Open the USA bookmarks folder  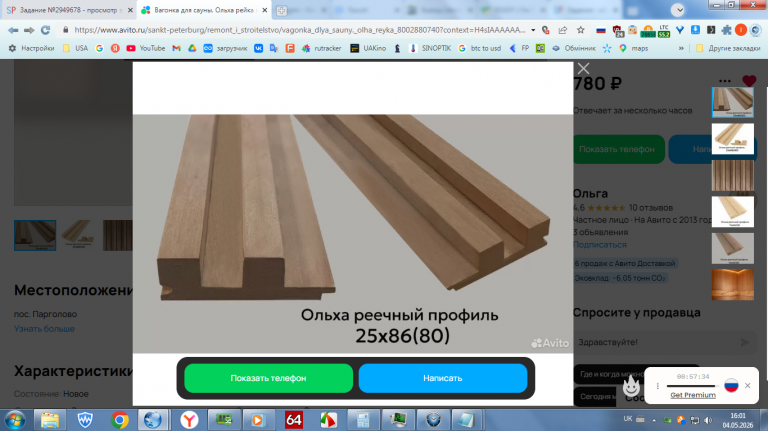75,48
